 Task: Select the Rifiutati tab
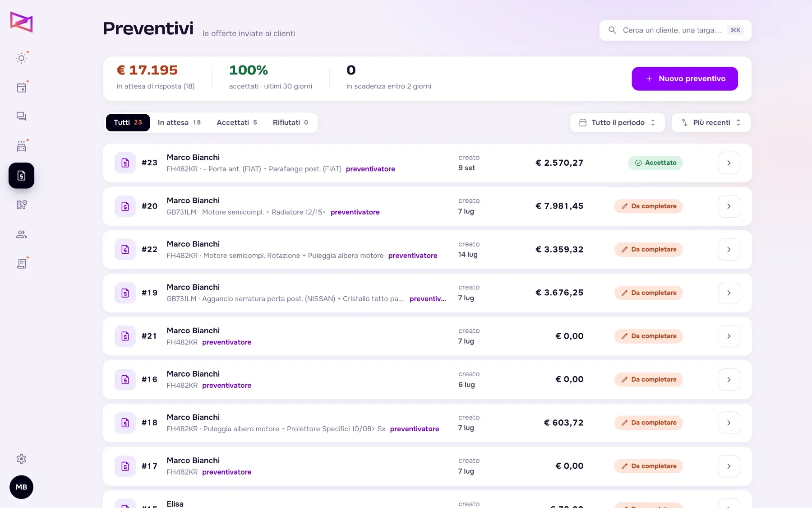point(291,122)
